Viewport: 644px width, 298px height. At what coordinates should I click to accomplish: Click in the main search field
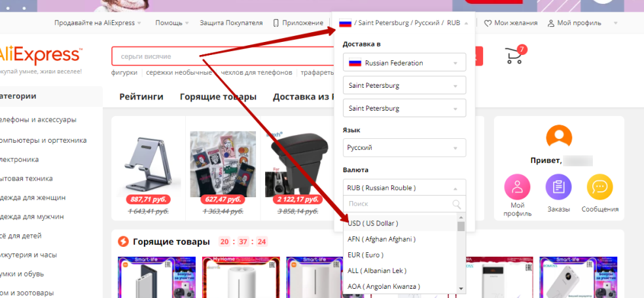coord(224,56)
